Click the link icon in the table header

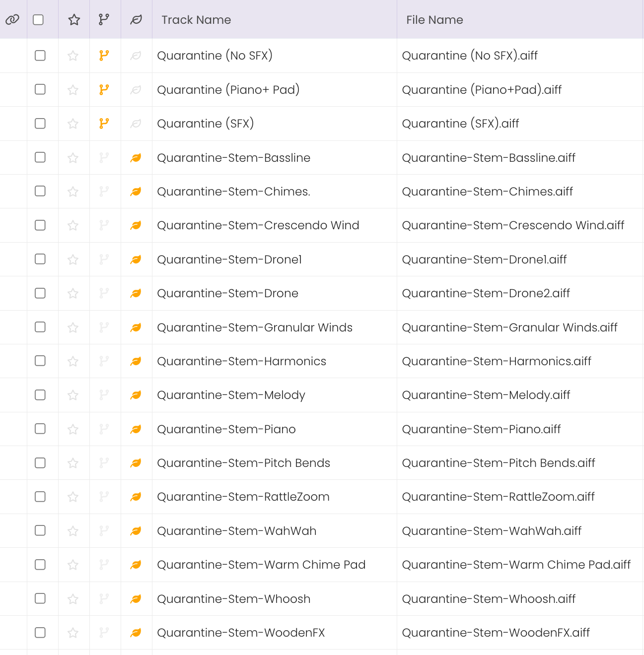pyautogui.click(x=12, y=20)
